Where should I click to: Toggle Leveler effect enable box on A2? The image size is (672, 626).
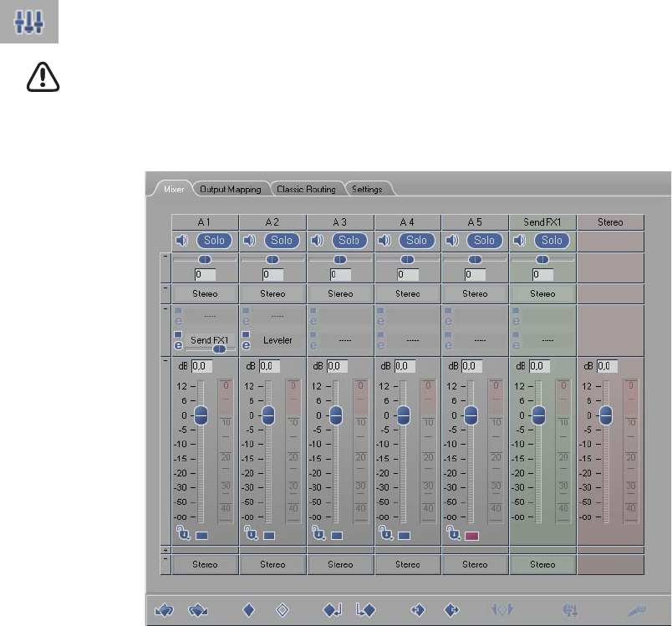click(246, 334)
